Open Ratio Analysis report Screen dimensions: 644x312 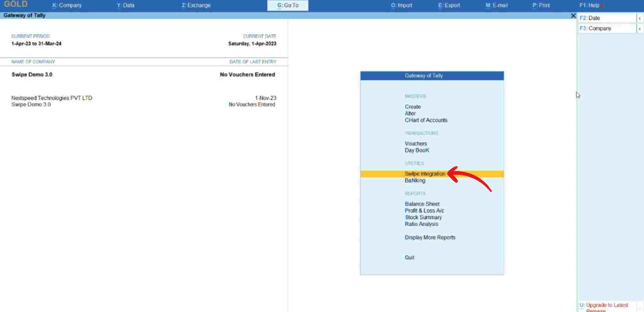click(421, 224)
